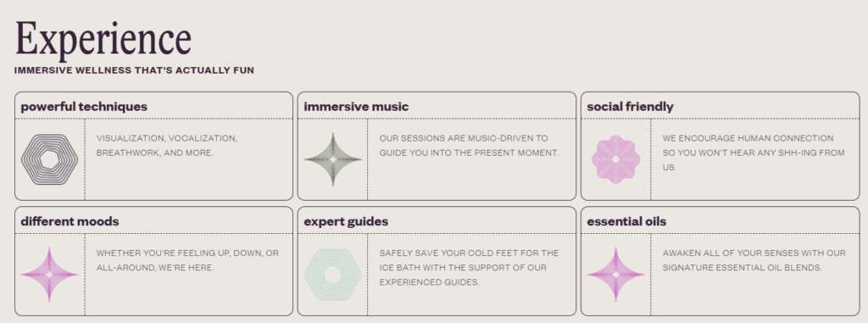Click the pink star icon under different moods
This screenshot has height=323, width=868.
click(49, 274)
